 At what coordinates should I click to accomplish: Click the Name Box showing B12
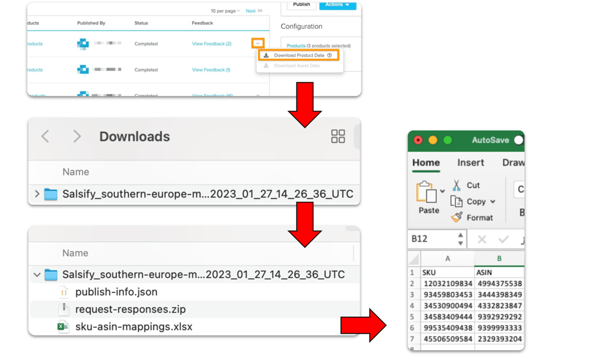(x=433, y=239)
